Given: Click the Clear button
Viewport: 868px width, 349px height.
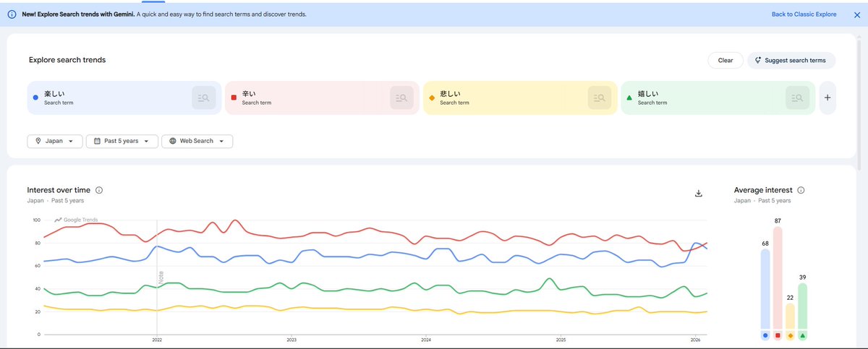Looking at the screenshot, I should 725,61.
